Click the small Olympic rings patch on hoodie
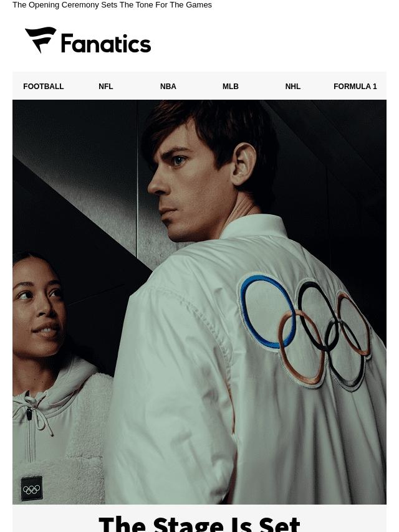 coord(32,488)
